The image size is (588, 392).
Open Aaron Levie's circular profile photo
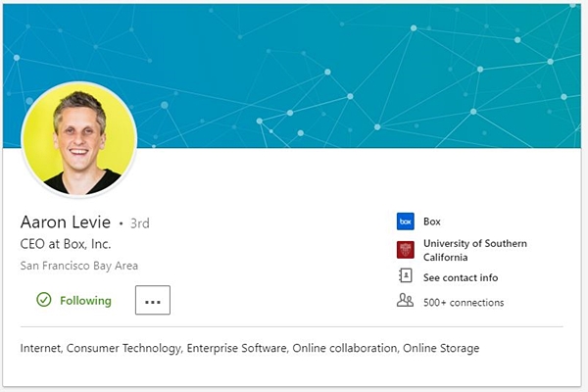click(x=79, y=139)
